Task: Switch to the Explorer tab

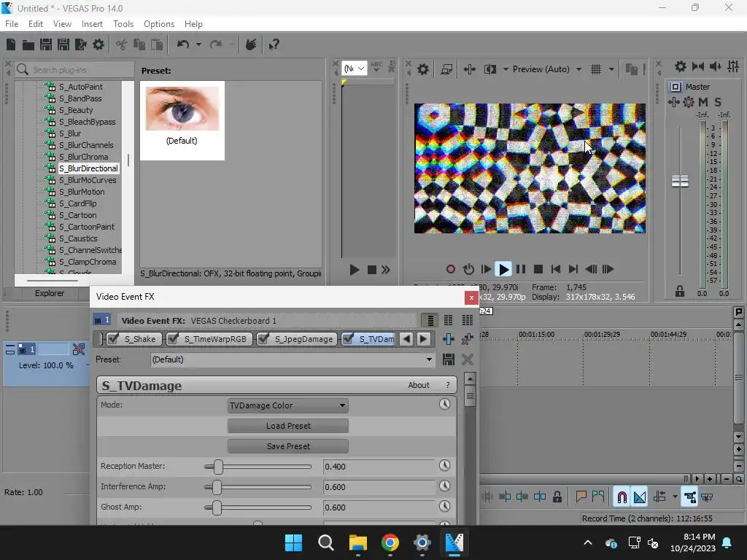Action: pyautogui.click(x=50, y=293)
